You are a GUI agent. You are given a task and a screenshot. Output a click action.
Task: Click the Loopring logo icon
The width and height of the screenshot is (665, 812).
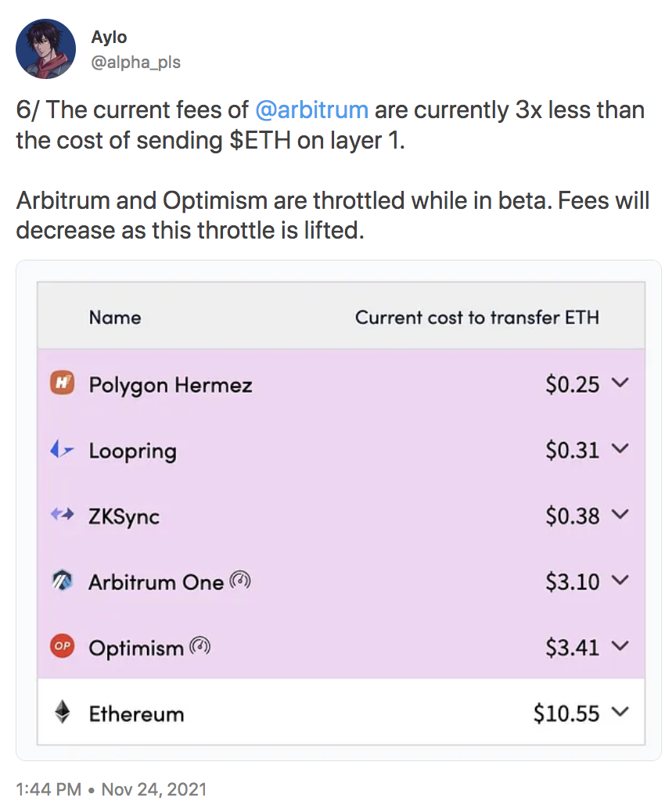point(62,450)
